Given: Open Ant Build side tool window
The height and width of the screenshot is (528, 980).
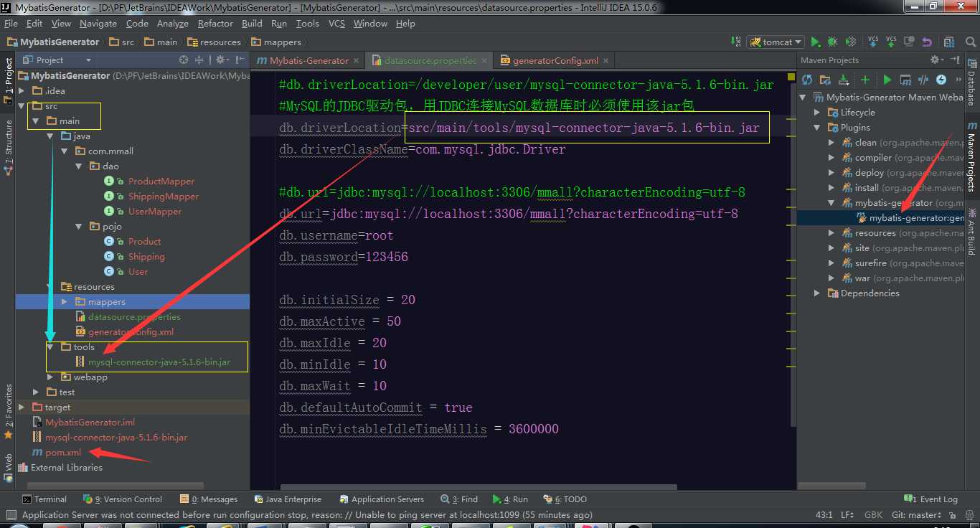Looking at the screenshot, I should [971, 231].
